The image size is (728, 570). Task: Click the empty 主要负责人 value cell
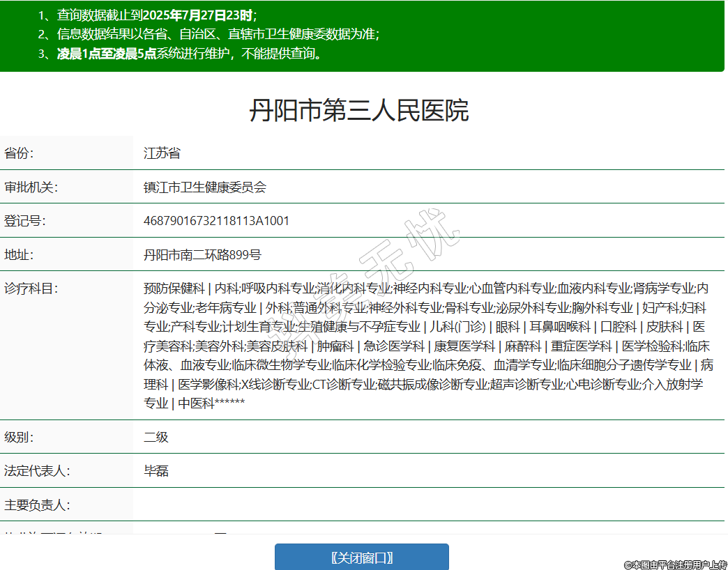tap(418, 504)
